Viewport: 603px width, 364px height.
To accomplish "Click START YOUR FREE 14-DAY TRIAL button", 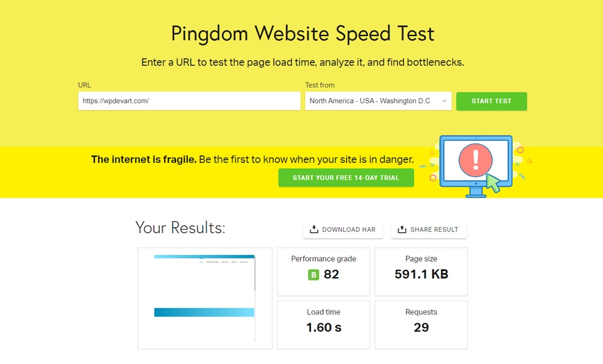I will coord(346,178).
